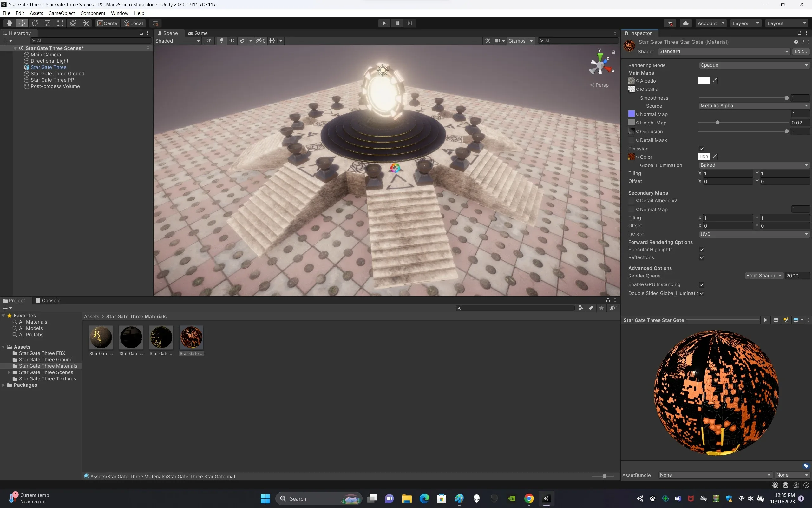Search by type in Project panel
Image resolution: width=812 pixels, height=508 pixels.
(580, 308)
